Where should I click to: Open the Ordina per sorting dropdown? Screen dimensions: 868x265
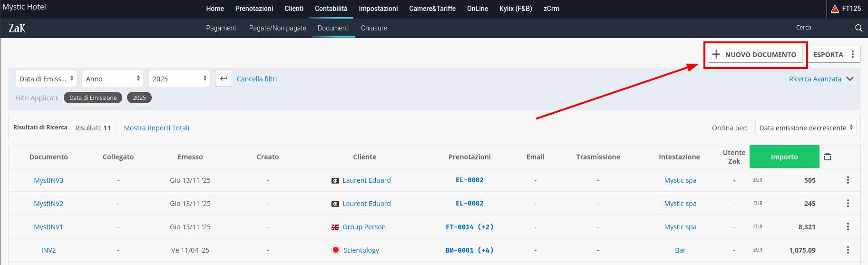tap(806, 128)
